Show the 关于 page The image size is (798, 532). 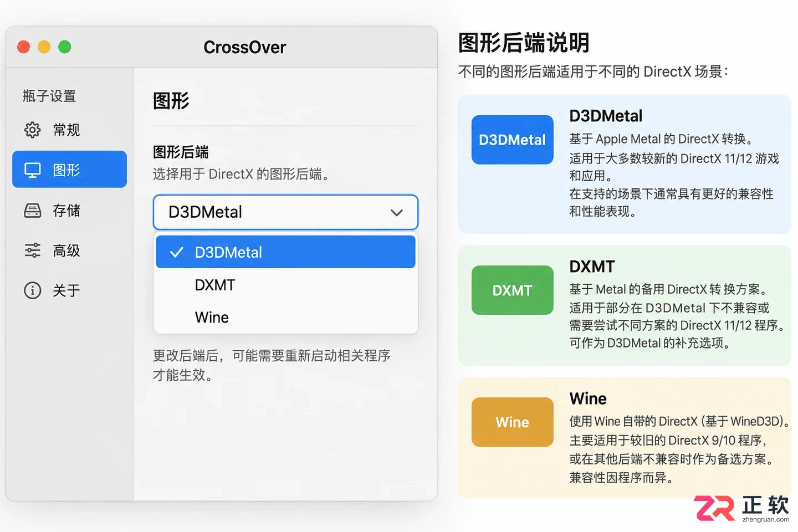69,290
